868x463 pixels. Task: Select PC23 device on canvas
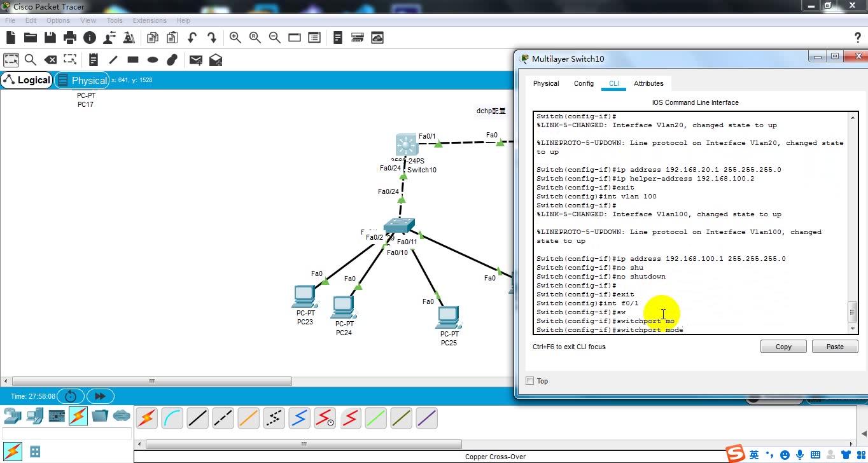pyautogui.click(x=305, y=297)
